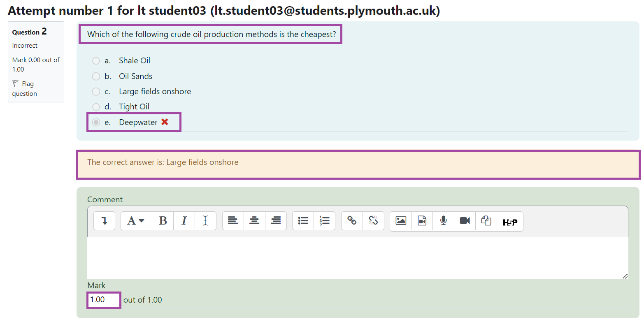Click the create link icon
Viewport: 644px width, 324px height.
(x=352, y=221)
